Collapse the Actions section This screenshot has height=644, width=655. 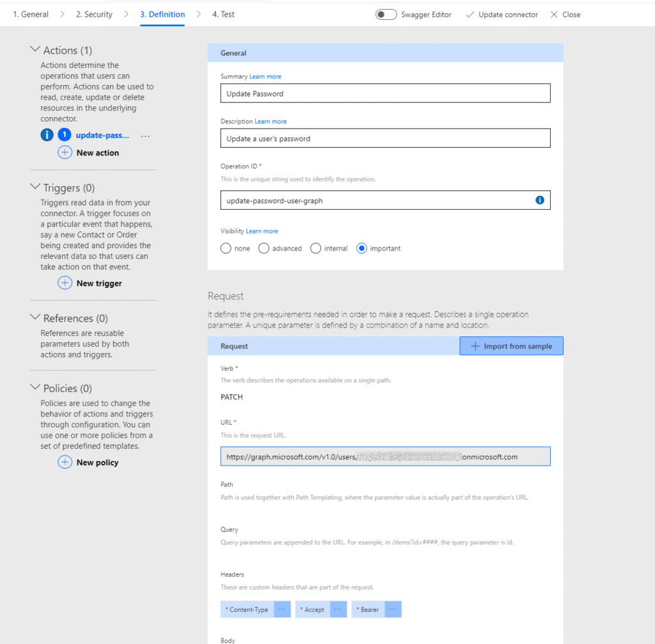tap(35, 49)
